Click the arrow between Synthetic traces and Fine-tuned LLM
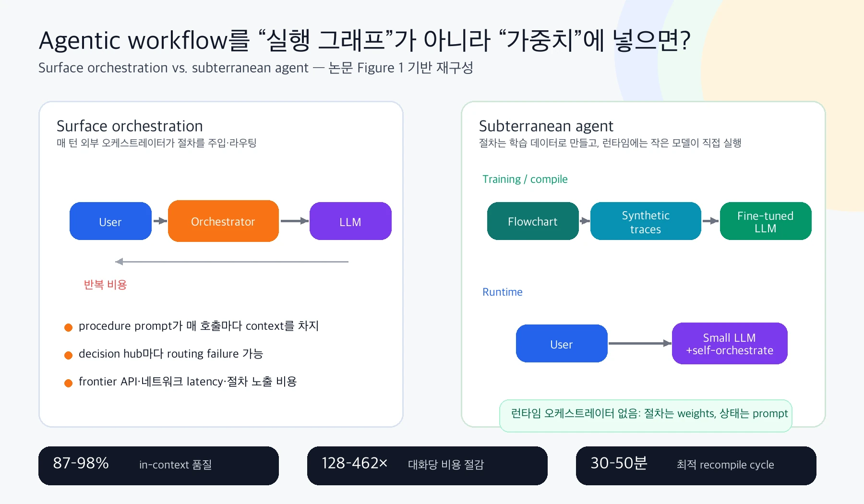 (710, 221)
